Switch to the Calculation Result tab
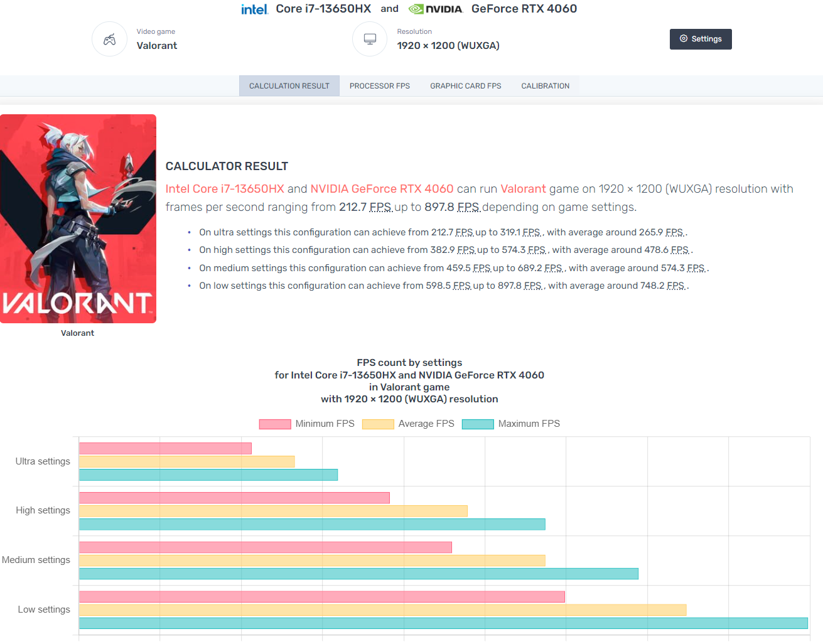The height and width of the screenshot is (644, 823). tap(289, 86)
